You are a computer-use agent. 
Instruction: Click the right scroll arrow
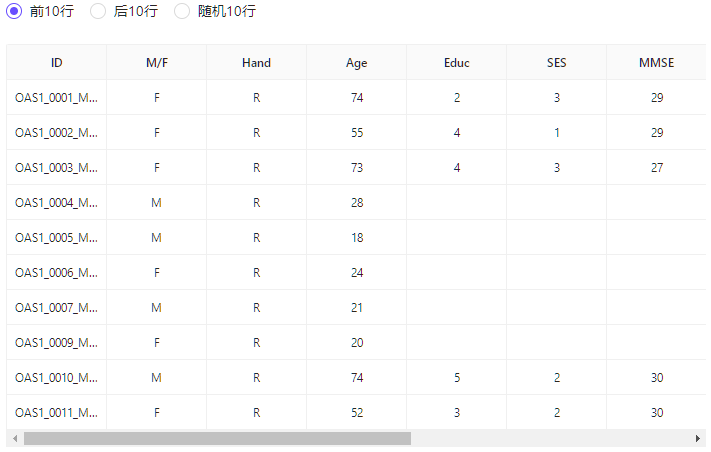click(697, 439)
